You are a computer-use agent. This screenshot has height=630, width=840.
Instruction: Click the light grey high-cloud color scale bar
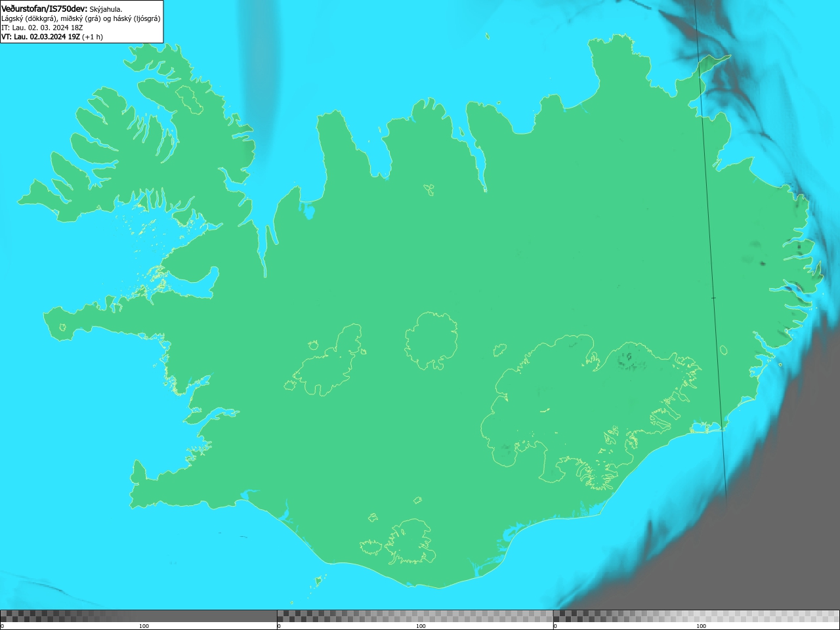[x=696, y=616]
